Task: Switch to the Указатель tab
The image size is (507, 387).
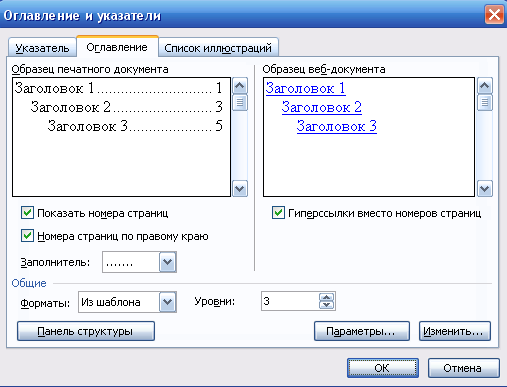Action: [x=42, y=48]
